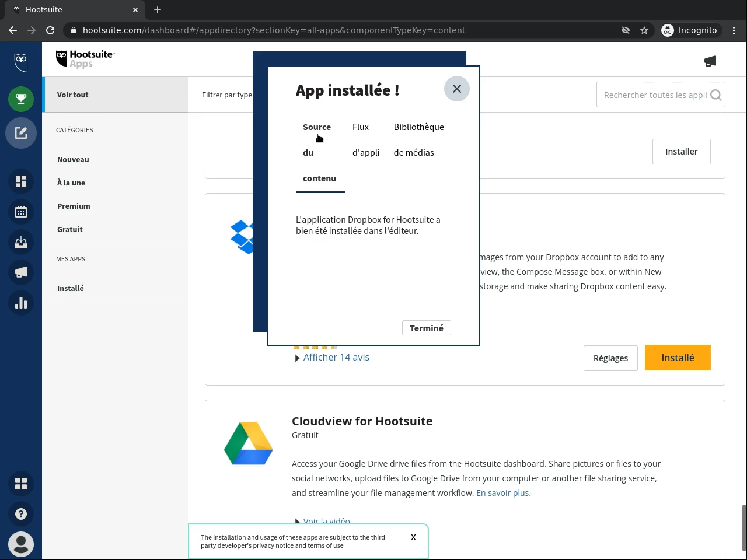
Task: Open the Advertise megaphone sidebar icon
Action: [x=21, y=272]
